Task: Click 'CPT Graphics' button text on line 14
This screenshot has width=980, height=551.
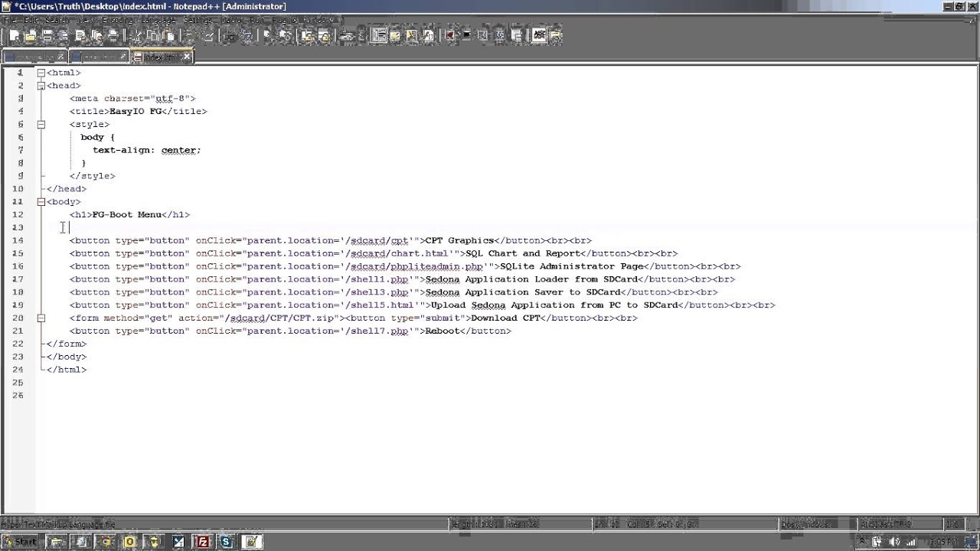Action: coord(459,240)
